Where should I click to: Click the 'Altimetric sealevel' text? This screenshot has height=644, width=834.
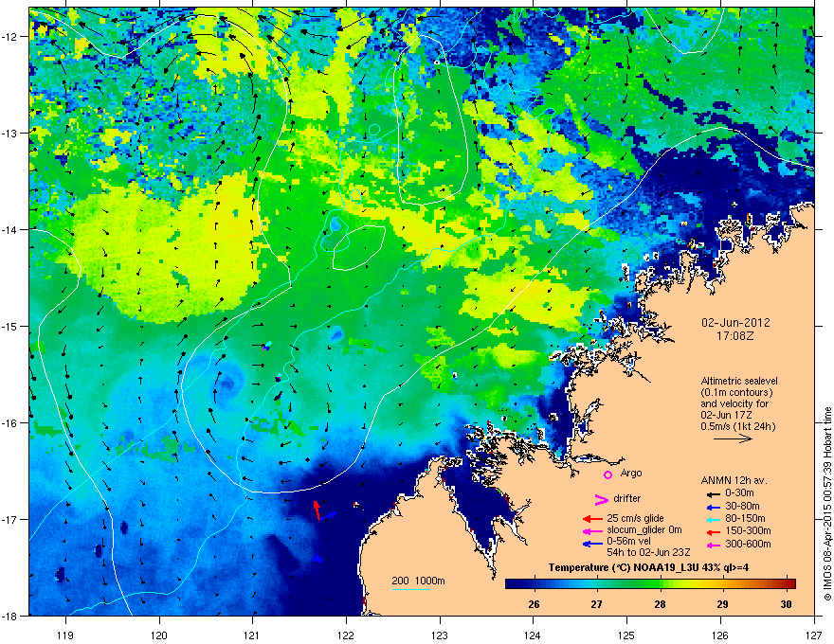[x=739, y=381]
